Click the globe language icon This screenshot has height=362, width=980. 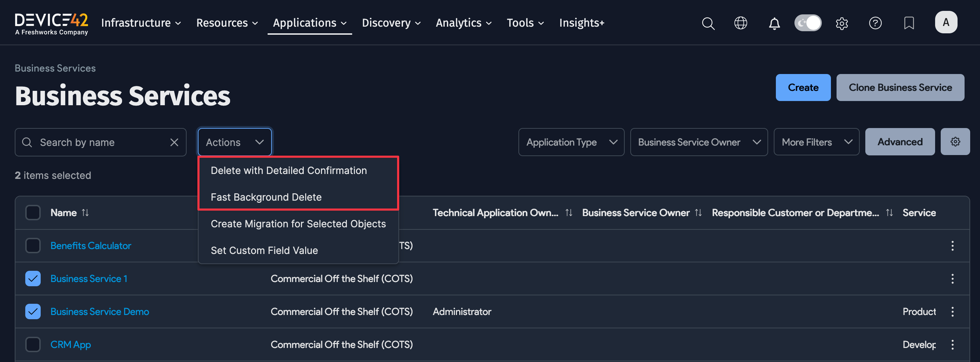(740, 23)
